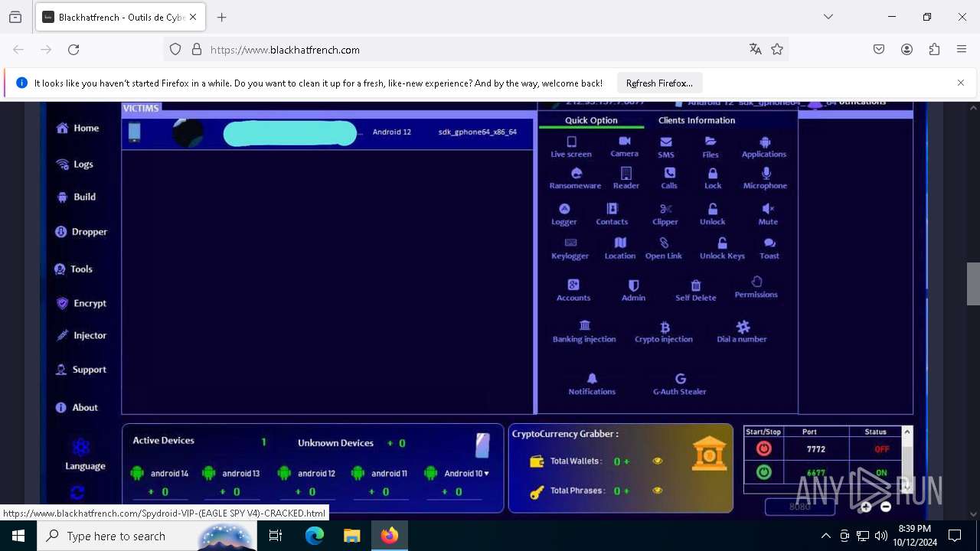980x551 pixels.
Task: Select the SMS envelope icon
Action: pyautogui.click(x=666, y=142)
